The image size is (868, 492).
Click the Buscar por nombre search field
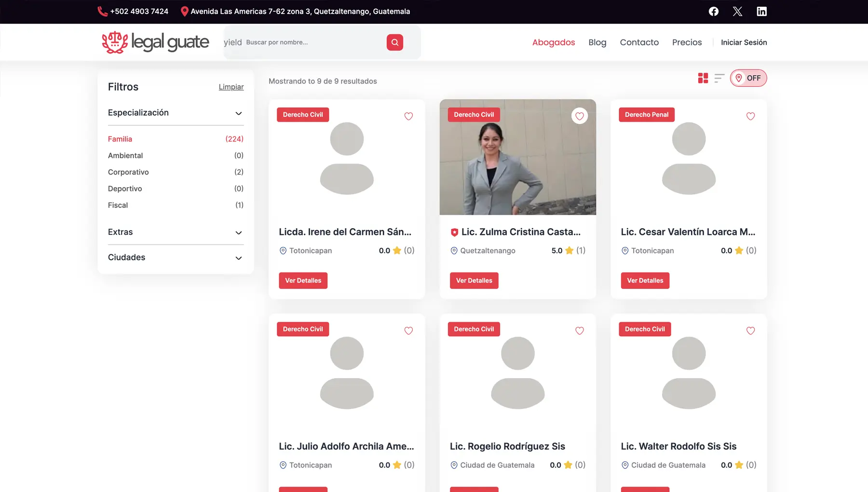tap(313, 42)
